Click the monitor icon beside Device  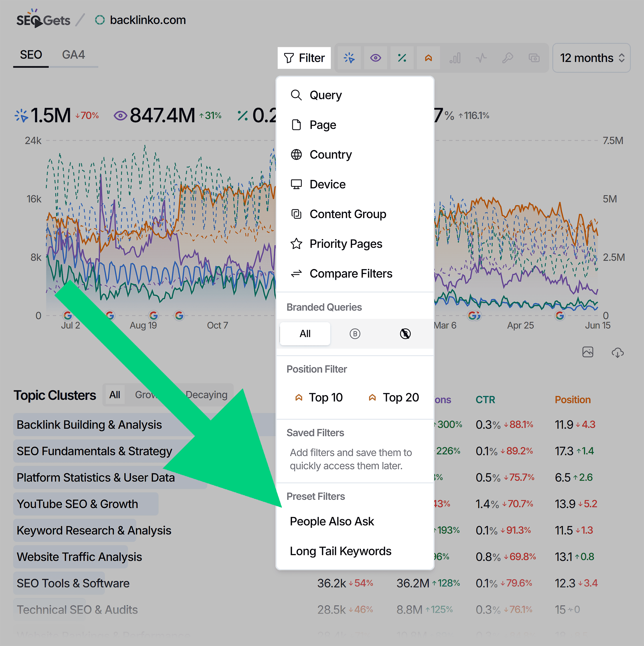pyautogui.click(x=296, y=185)
